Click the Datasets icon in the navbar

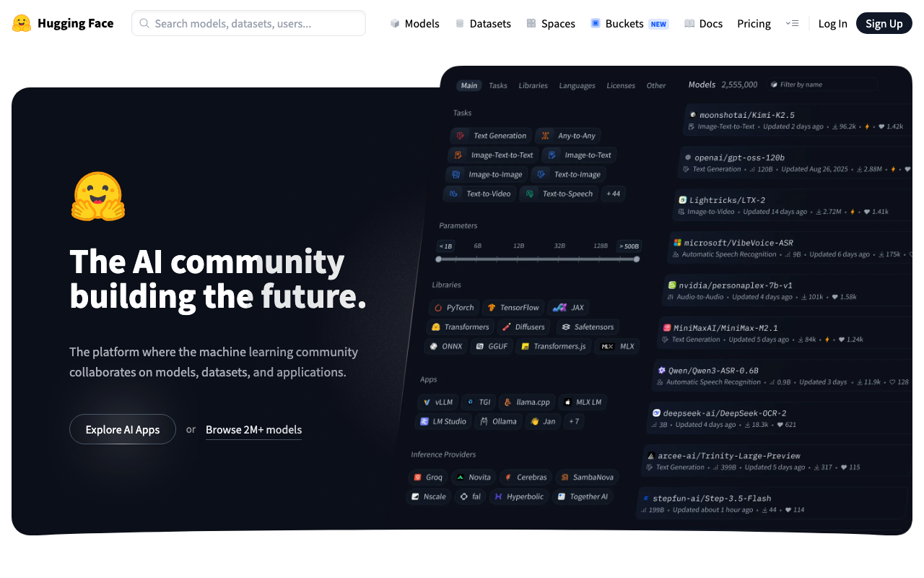(460, 23)
